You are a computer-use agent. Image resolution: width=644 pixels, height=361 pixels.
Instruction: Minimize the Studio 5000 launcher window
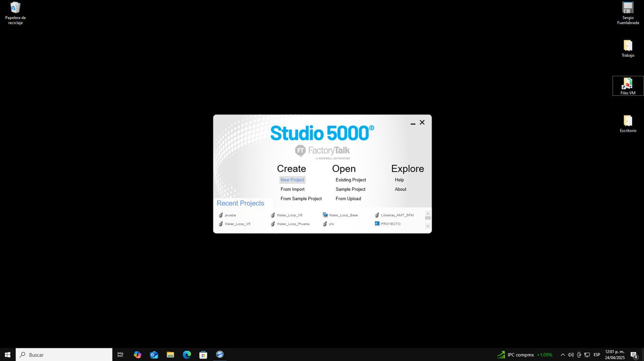413,123
